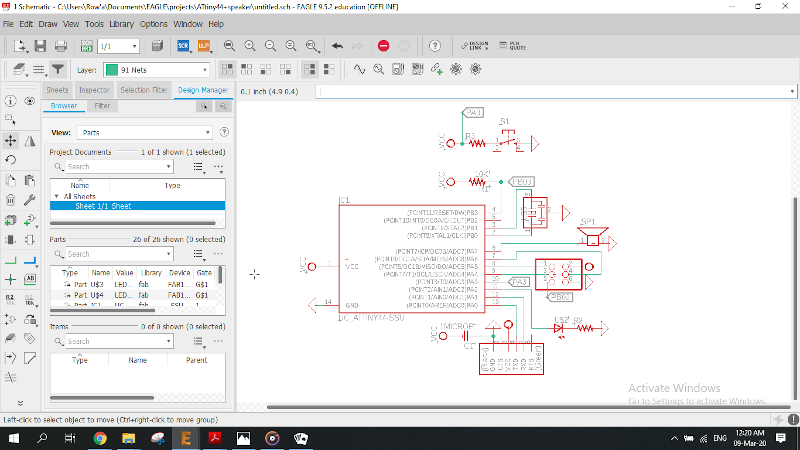Switch to the Selection Filter tab
Viewport: 800px width, 450px height.
(143, 90)
